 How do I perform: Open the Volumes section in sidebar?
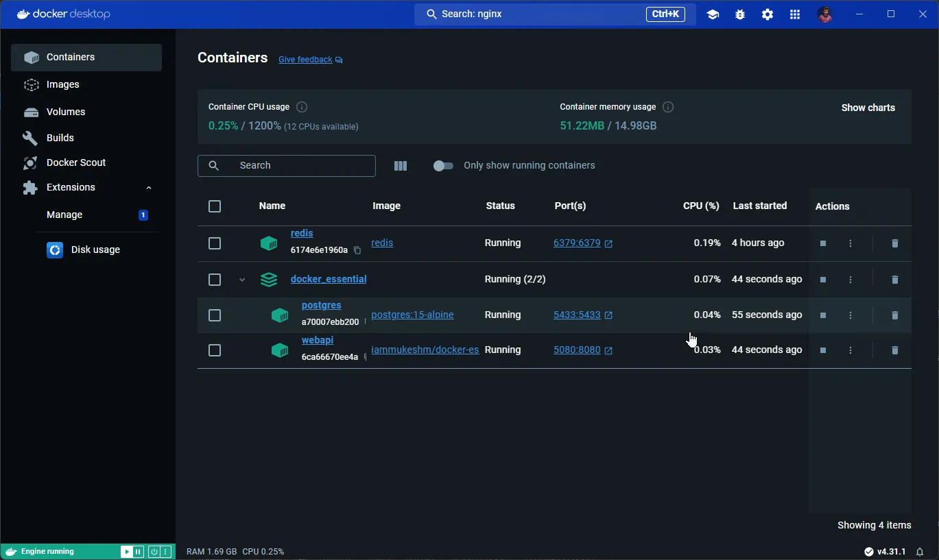click(66, 112)
